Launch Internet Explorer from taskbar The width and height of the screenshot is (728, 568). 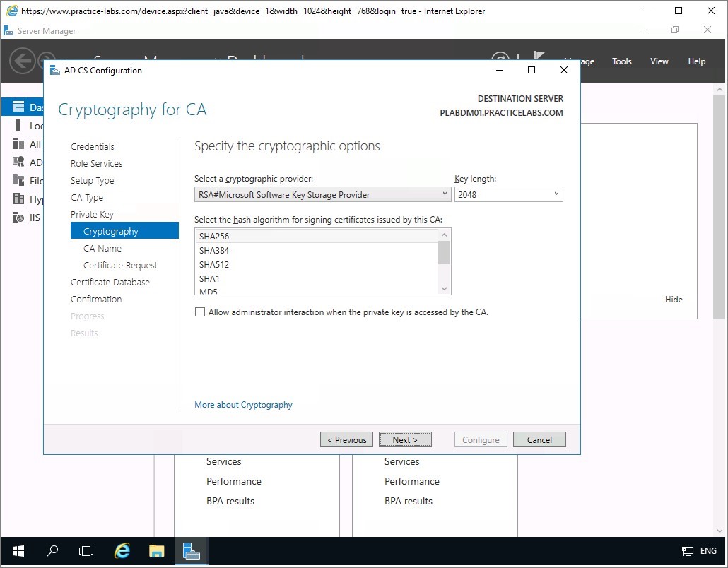122,551
